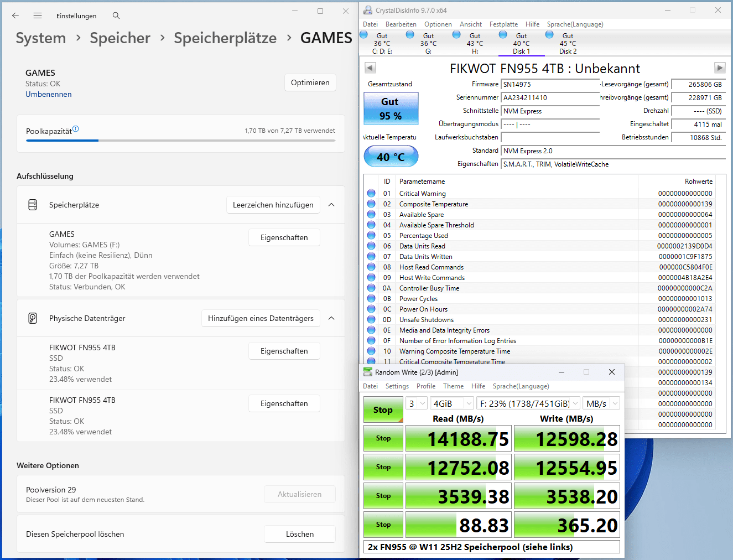
Task: Open the Festplatte menu in CrystalDiskInfo
Action: [503, 24]
